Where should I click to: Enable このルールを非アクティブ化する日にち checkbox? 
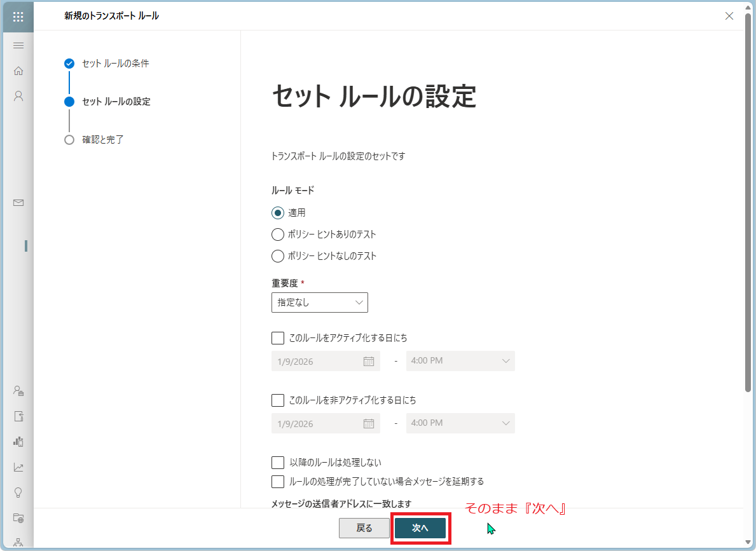(277, 400)
